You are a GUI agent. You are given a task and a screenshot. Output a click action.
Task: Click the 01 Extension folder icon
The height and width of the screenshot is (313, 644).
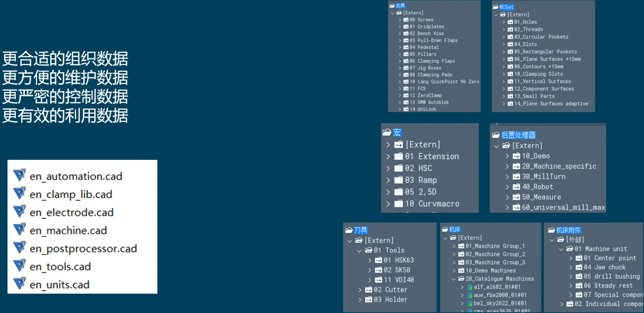tap(399, 156)
